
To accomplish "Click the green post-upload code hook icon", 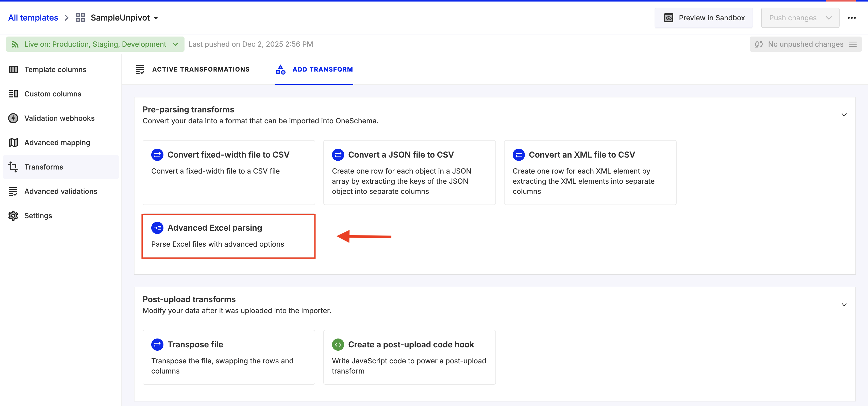I will (338, 344).
